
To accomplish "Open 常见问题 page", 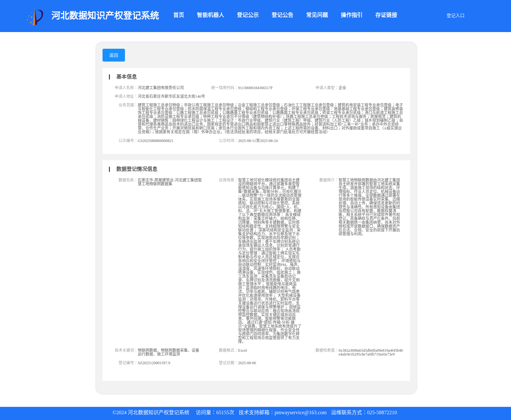I will point(317,15).
